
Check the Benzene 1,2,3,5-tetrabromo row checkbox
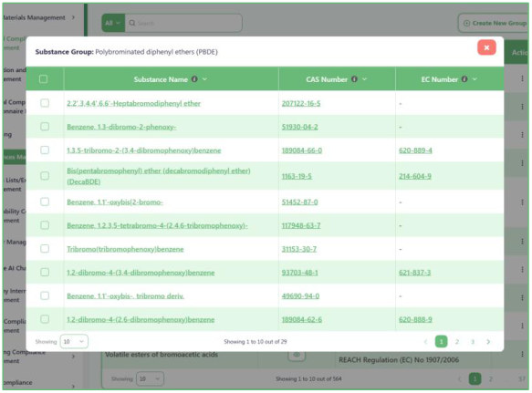[x=45, y=225]
